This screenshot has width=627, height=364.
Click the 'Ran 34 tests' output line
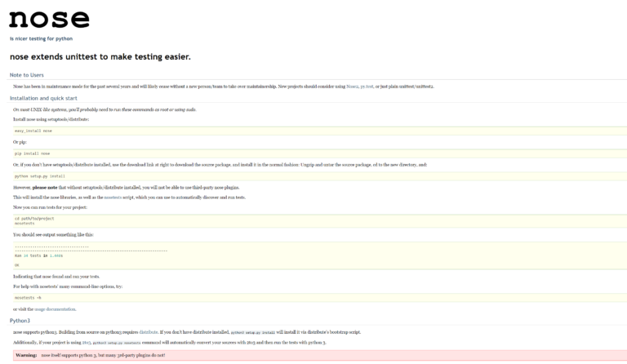(39, 255)
